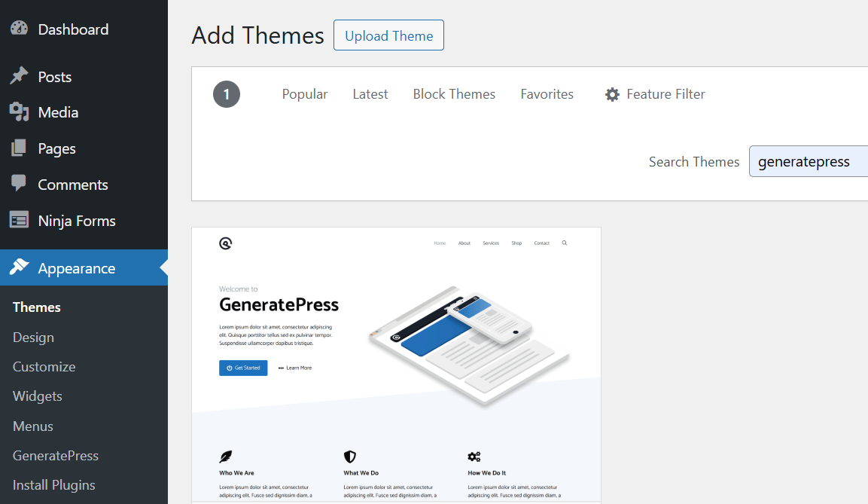Click the Comments speech bubble icon
This screenshot has width=868, height=504.
(x=19, y=185)
